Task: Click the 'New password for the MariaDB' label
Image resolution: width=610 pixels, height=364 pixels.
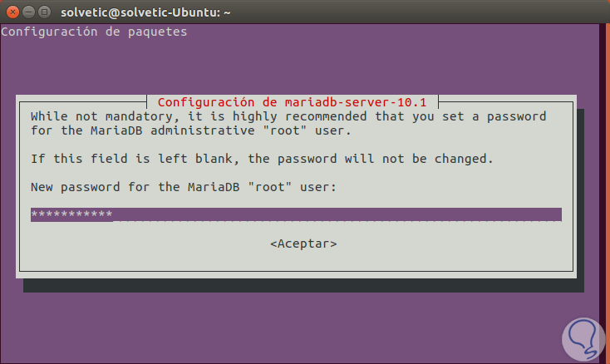Action: point(135,187)
